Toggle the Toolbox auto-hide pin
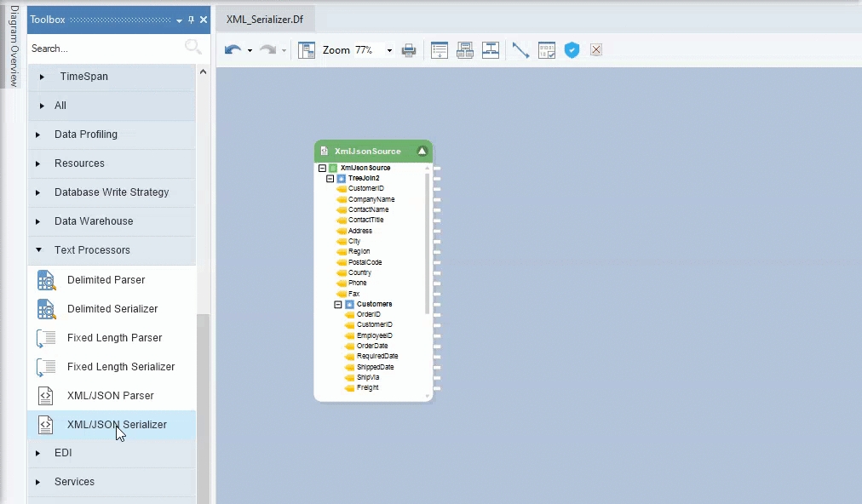Screen dimensions: 862x504 [191, 20]
